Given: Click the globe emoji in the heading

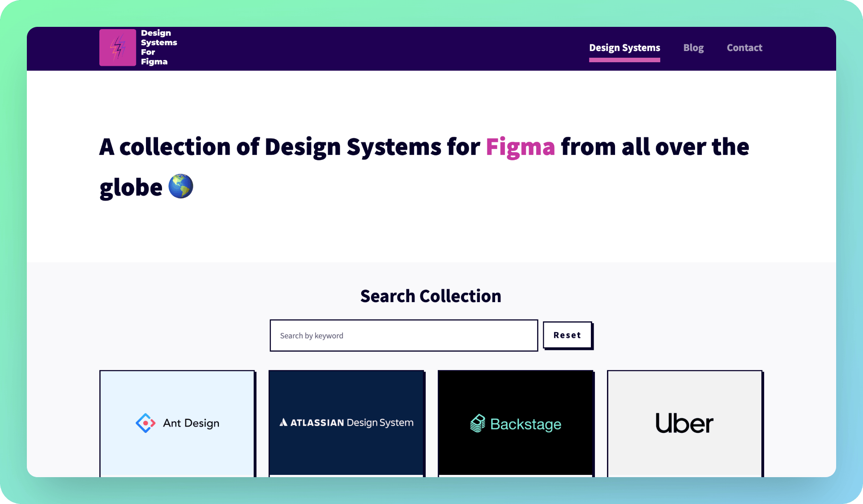Looking at the screenshot, I should [x=181, y=186].
